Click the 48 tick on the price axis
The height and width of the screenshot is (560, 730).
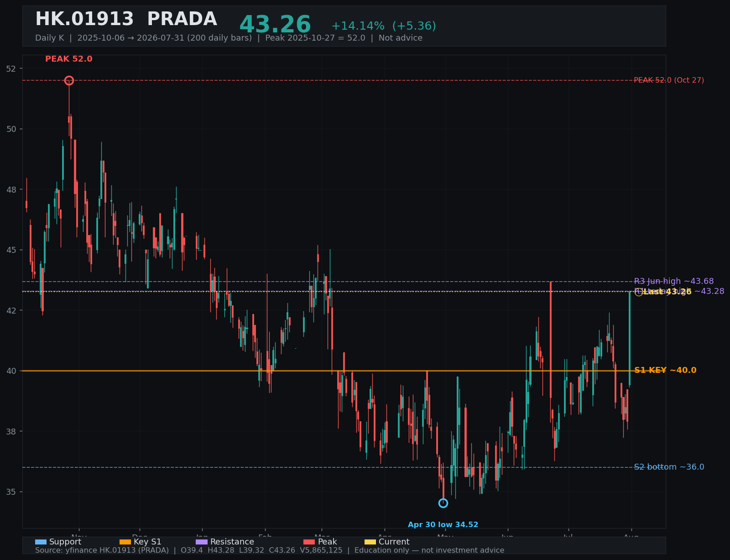pos(11,190)
